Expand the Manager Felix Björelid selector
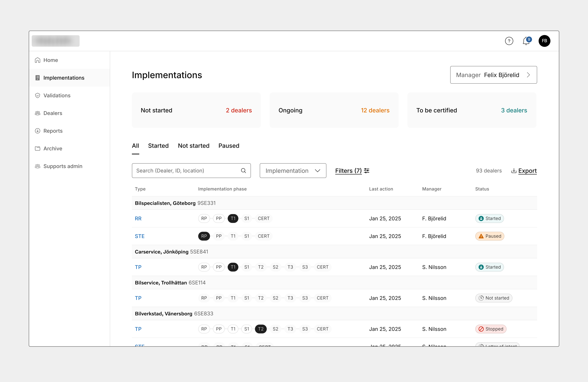Viewport: 588px width, 382px height. [493, 75]
